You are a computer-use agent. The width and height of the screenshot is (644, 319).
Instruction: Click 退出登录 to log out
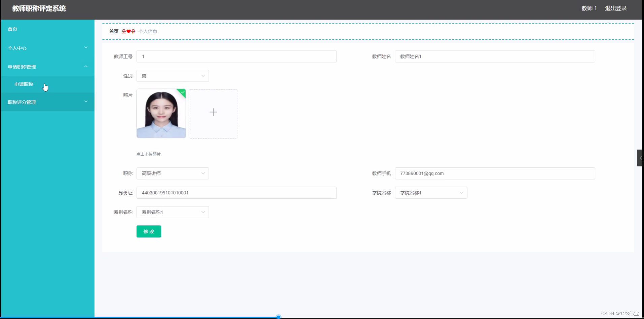pos(616,8)
